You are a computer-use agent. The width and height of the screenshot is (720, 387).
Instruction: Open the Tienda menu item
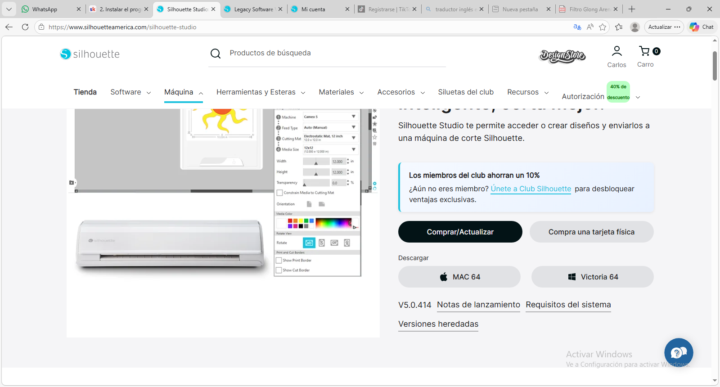point(85,92)
